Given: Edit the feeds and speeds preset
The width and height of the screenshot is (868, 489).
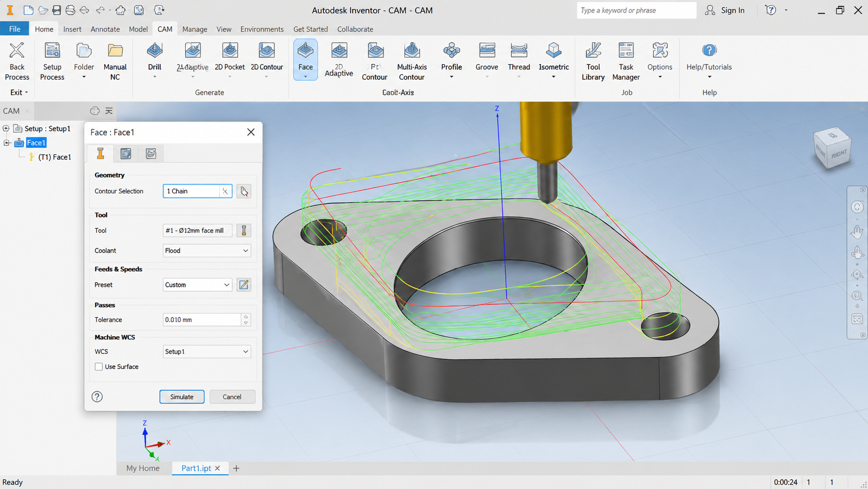Looking at the screenshot, I should [x=243, y=285].
